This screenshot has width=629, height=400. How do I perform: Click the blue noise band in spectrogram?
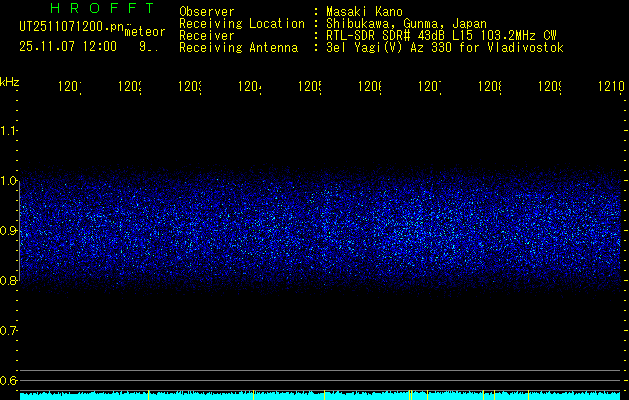tap(320, 230)
